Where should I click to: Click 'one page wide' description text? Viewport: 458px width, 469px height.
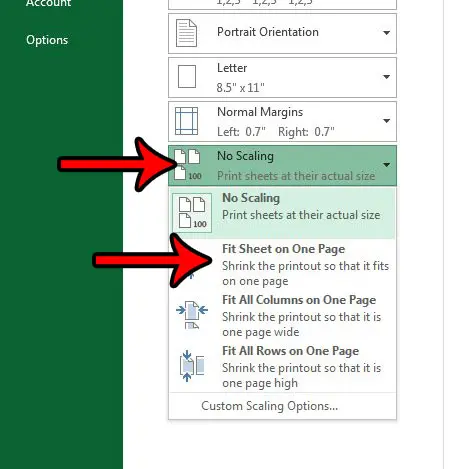coord(261,332)
